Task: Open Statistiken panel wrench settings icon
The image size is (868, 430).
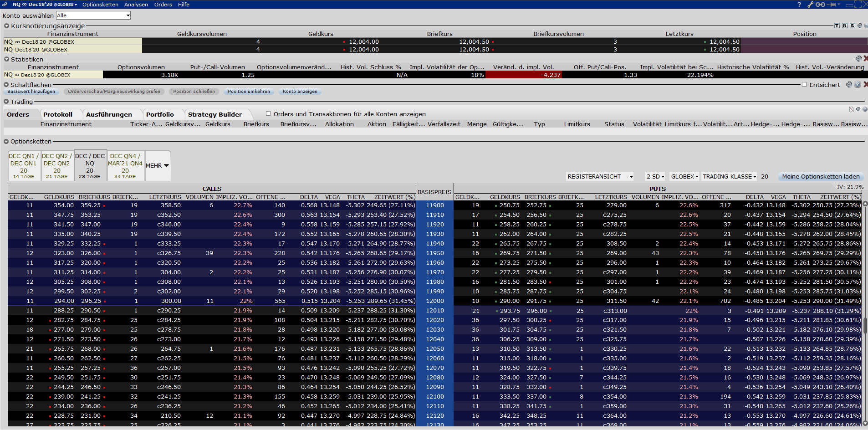Action: (858, 59)
